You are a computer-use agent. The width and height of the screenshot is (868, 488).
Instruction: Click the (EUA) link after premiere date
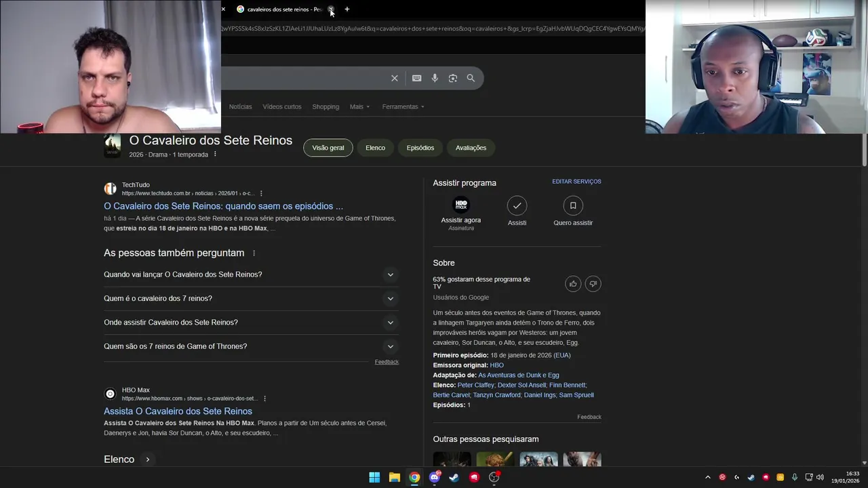[x=562, y=355]
